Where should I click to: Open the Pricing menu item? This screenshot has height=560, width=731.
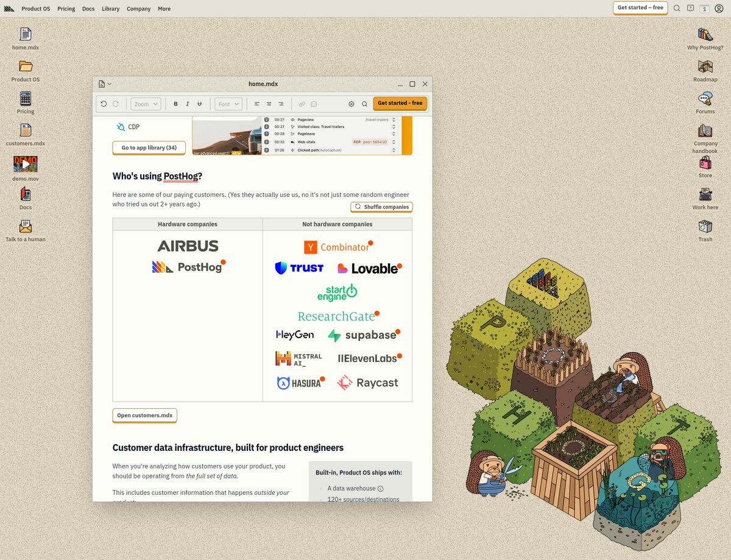pyautogui.click(x=66, y=9)
